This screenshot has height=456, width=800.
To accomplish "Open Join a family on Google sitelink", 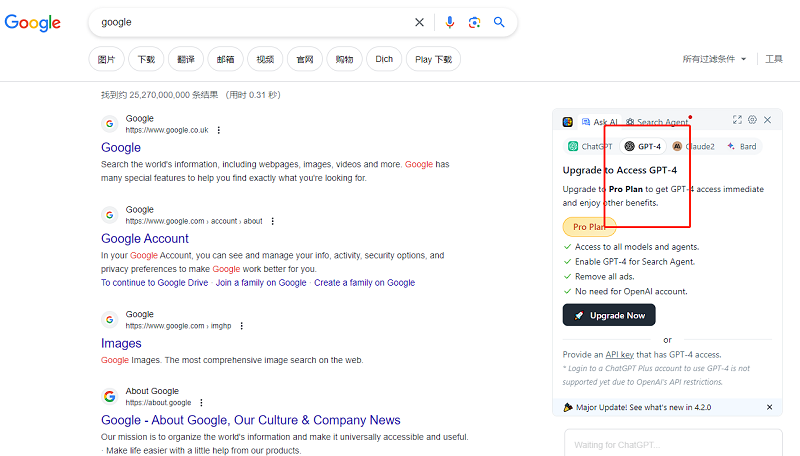I will tap(261, 283).
